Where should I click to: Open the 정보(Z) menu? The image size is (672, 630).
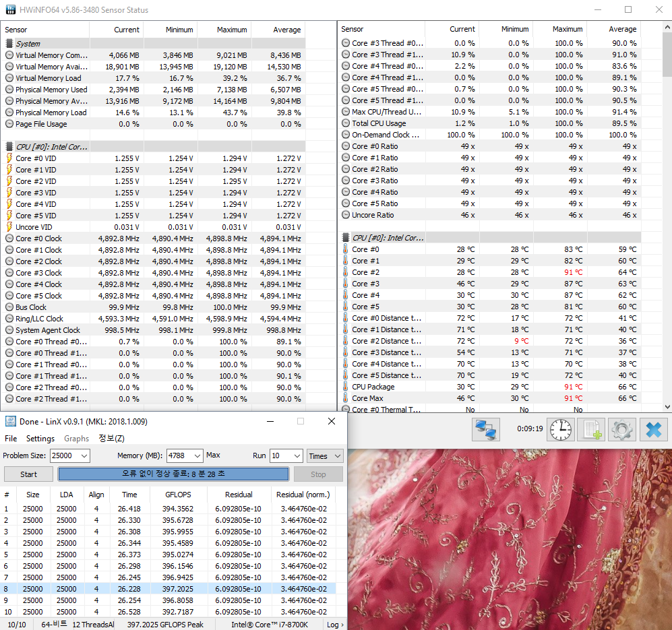point(111,439)
